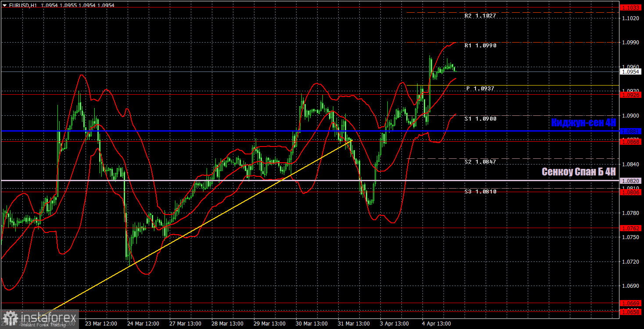Click the red level tag 1.0658
The image size is (644, 329).
(631, 311)
